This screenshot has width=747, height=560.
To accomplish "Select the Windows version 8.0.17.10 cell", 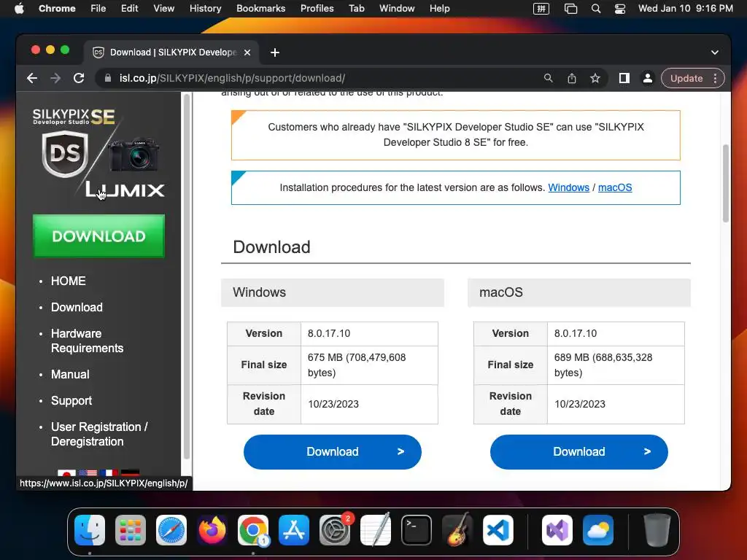I will [x=369, y=334].
